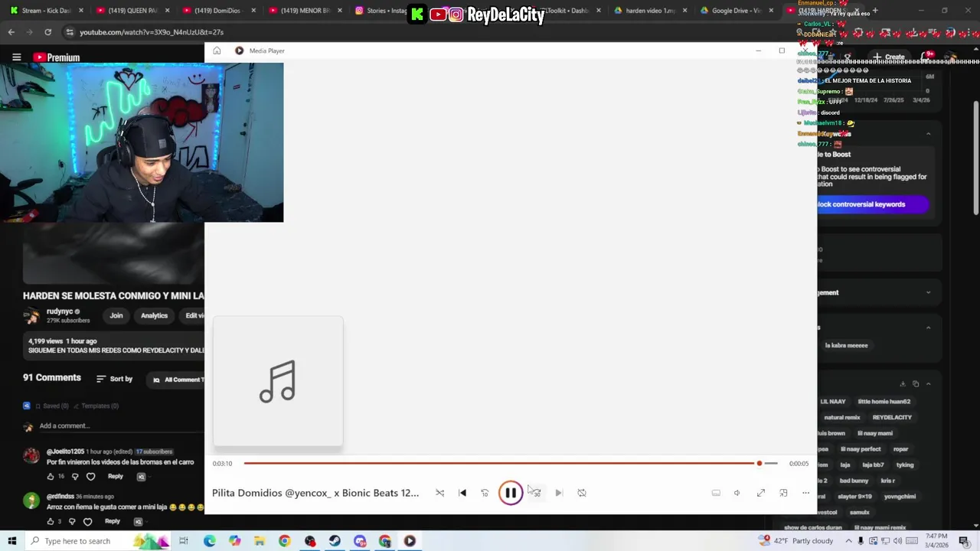Click the music note album art thumbnail
This screenshot has width=980, height=551.
point(278,381)
